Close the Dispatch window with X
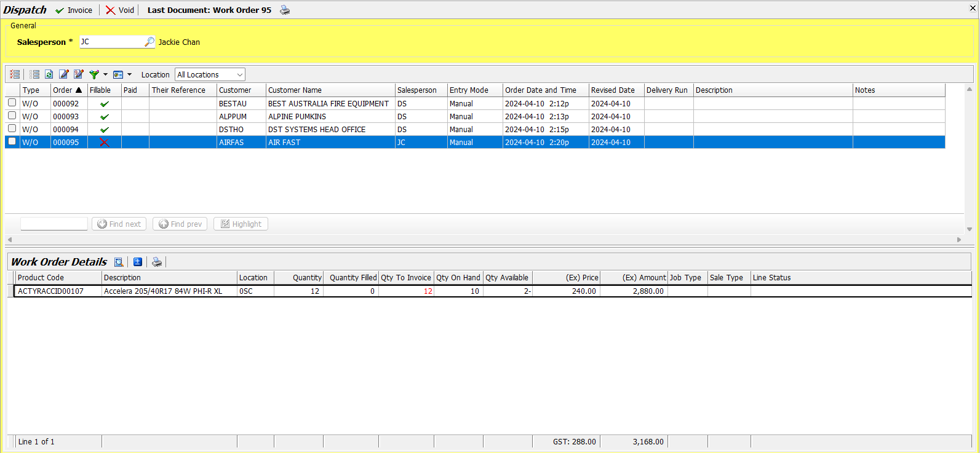 (x=973, y=8)
